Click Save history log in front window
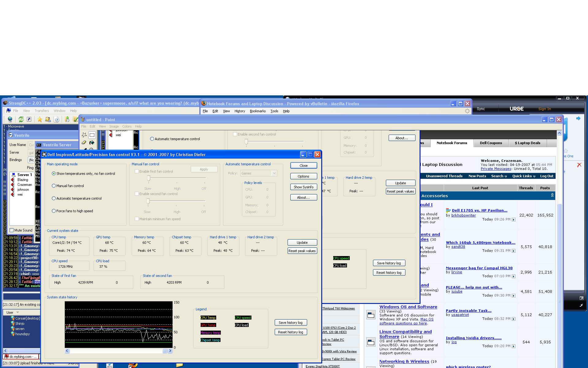Viewport: 588px width, 368px height. pyautogui.click(x=291, y=323)
